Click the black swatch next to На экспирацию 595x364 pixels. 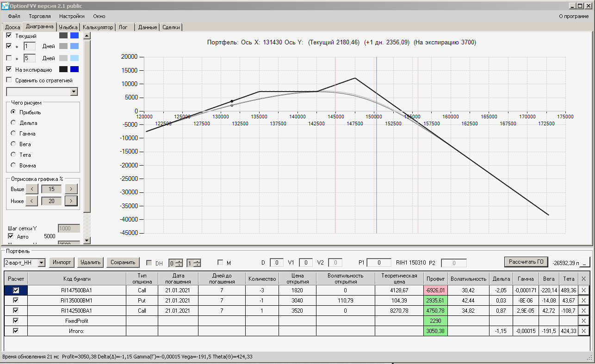point(63,69)
